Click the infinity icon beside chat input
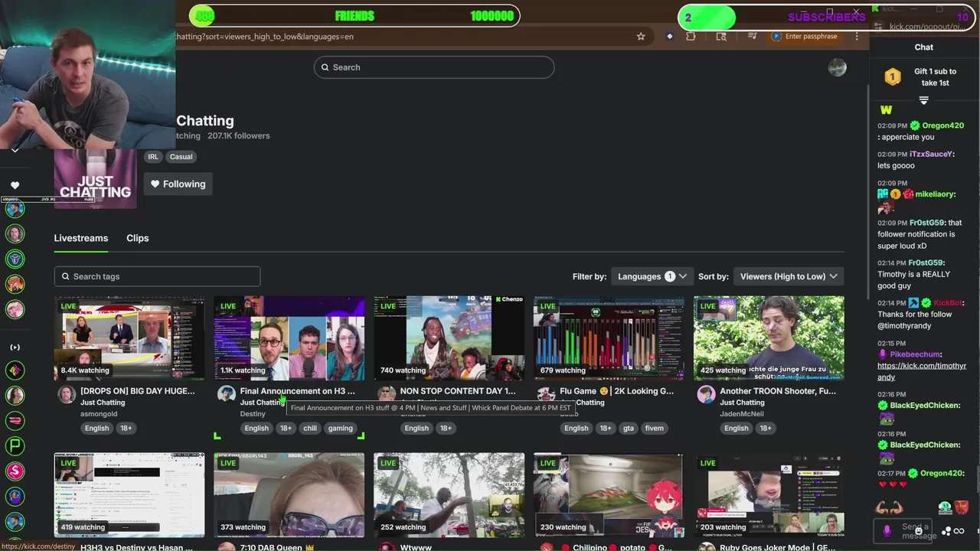The width and height of the screenshot is (980, 551). pyautogui.click(x=959, y=531)
